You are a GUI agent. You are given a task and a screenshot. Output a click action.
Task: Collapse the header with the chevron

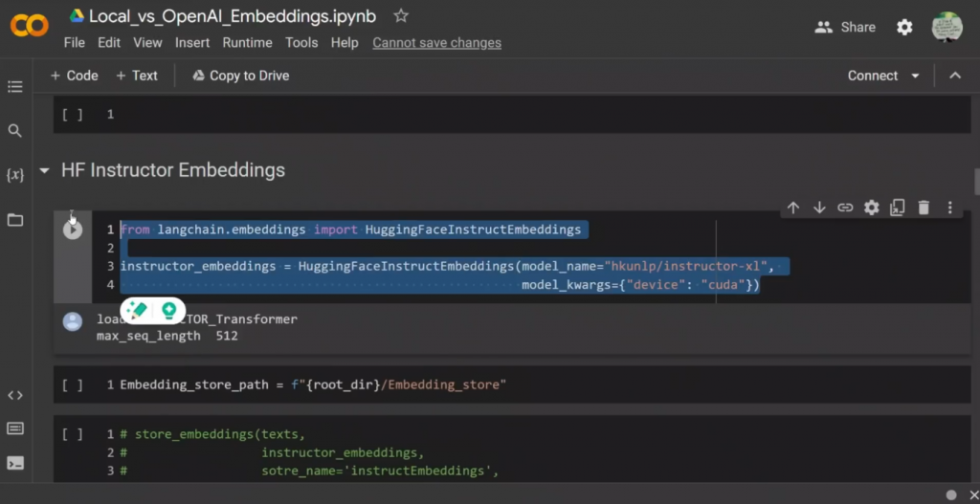click(954, 76)
